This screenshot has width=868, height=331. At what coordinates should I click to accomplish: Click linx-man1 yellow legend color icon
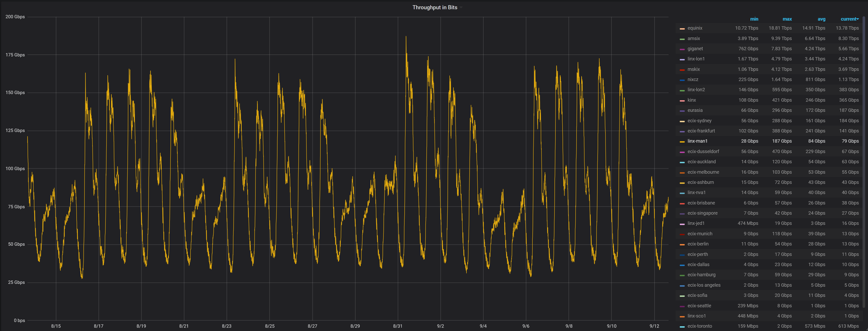682,142
